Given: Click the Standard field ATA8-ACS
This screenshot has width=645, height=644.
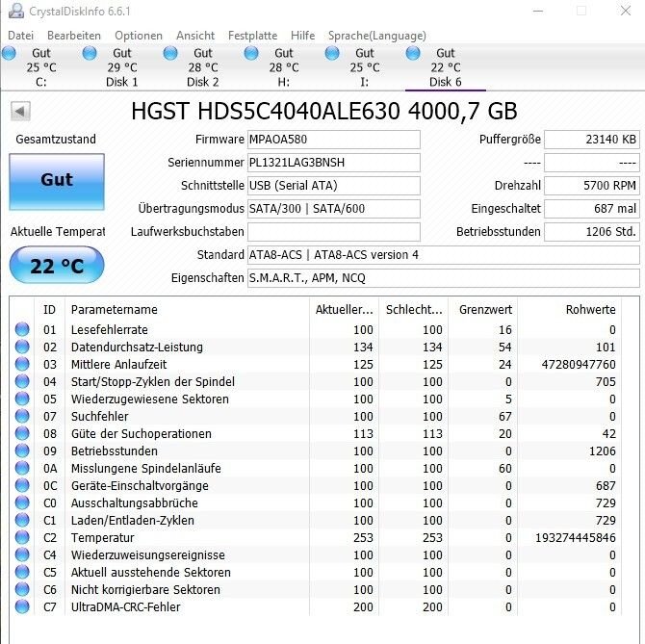Looking at the screenshot, I should pyautogui.click(x=444, y=255).
